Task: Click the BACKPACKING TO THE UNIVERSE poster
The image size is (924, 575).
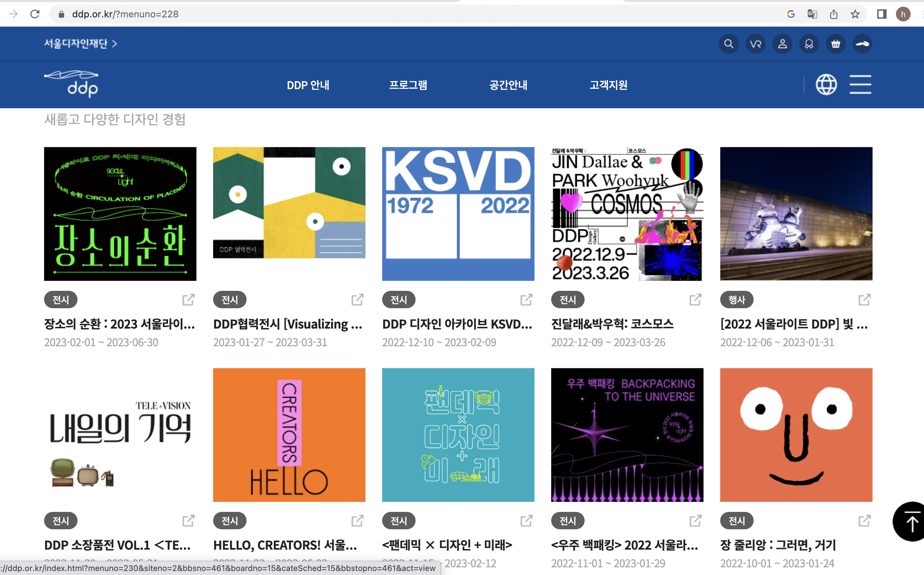Action: click(x=627, y=435)
